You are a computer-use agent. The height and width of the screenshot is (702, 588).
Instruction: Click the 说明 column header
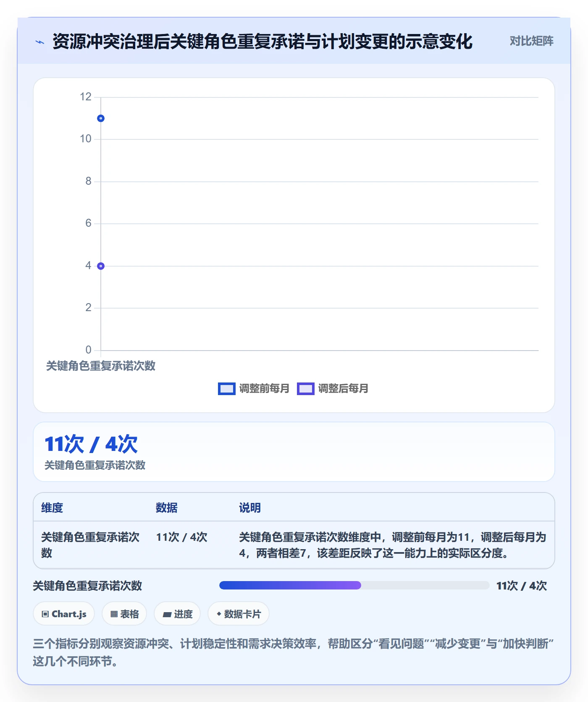pos(250,508)
